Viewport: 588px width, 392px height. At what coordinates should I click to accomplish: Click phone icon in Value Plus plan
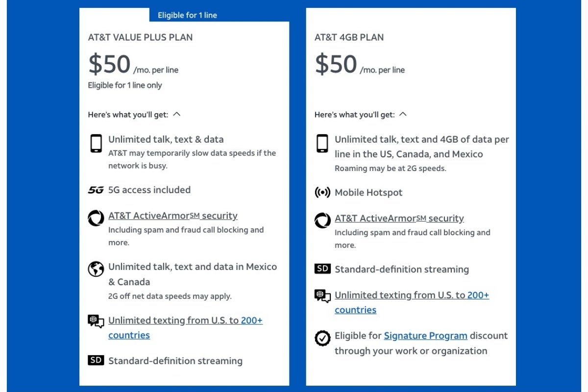point(96,144)
